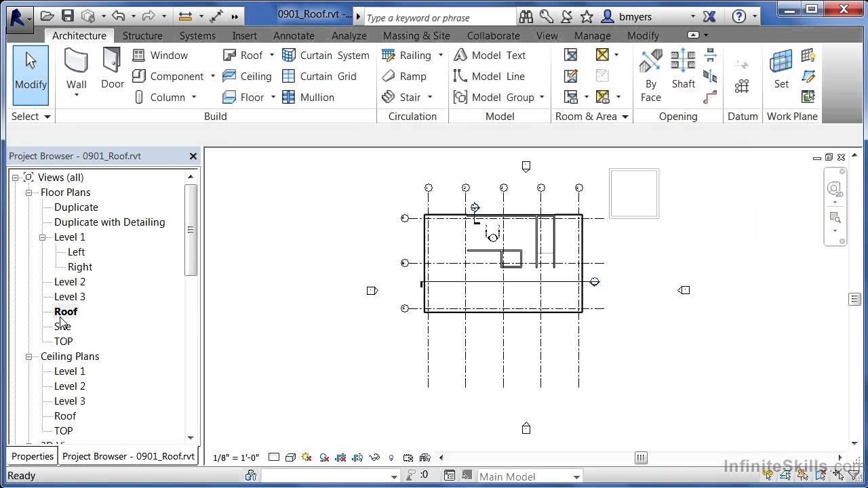Viewport: 868px width, 488px height.
Task: Click the Vertical opening icon
Action: tap(710, 77)
